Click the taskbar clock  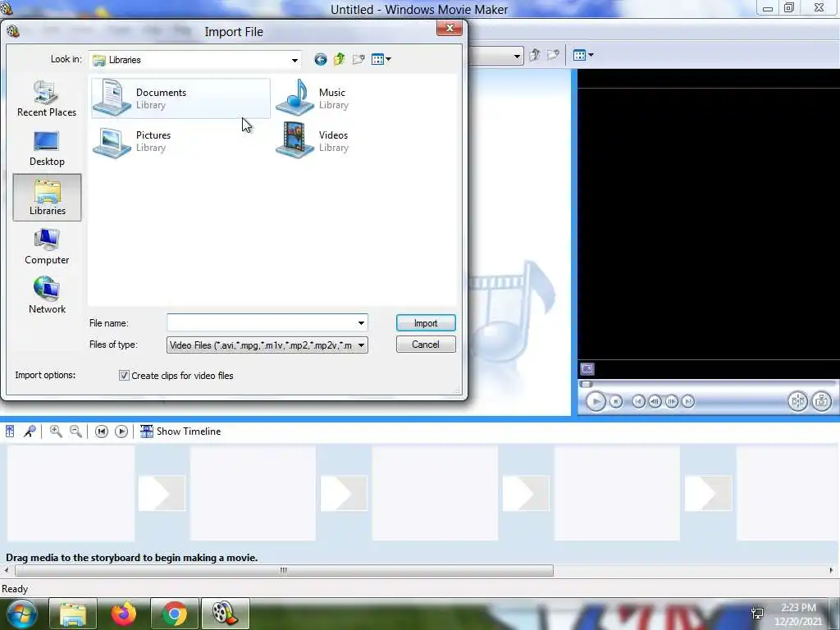pyautogui.click(x=798, y=614)
